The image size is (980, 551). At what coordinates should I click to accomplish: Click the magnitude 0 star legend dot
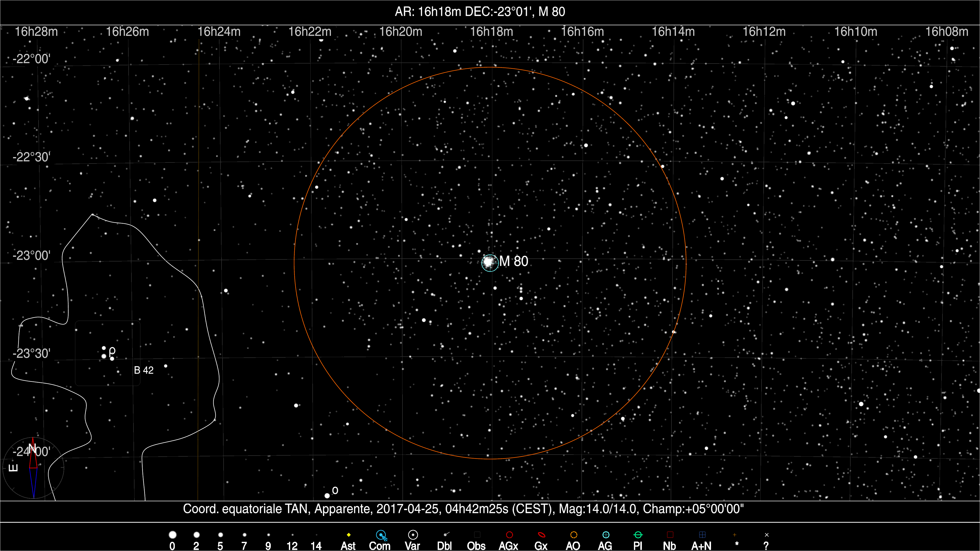172,535
